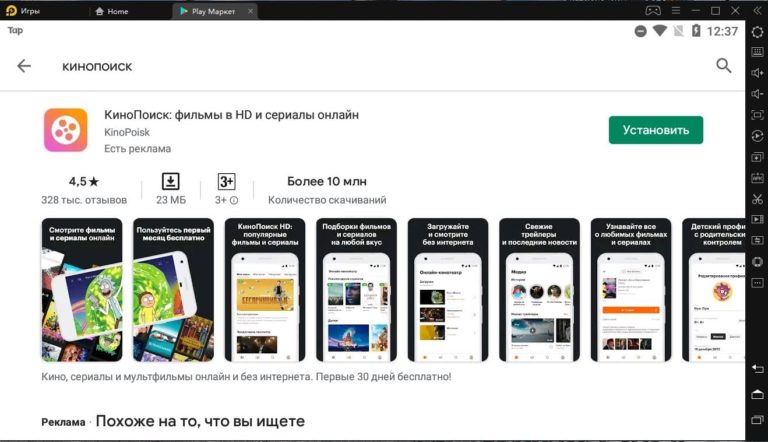
Task: Open screenshot 'КиноПоиск HD: популярные фильмы'
Action: [265, 290]
